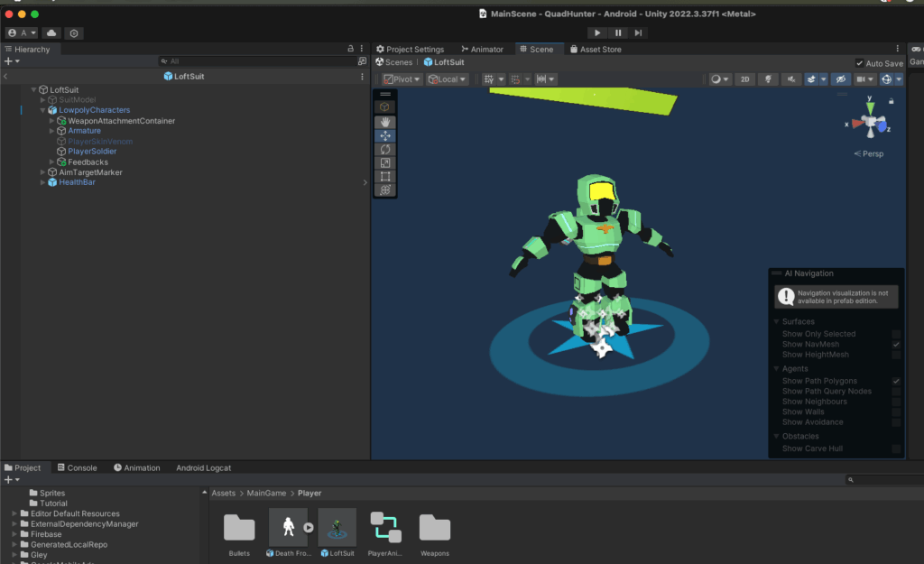
Task: Switch to the Console tab
Action: tap(77, 467)
